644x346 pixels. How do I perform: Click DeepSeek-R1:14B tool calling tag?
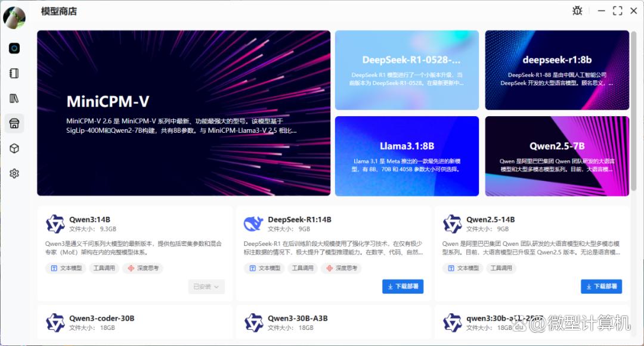click(303, 268)
